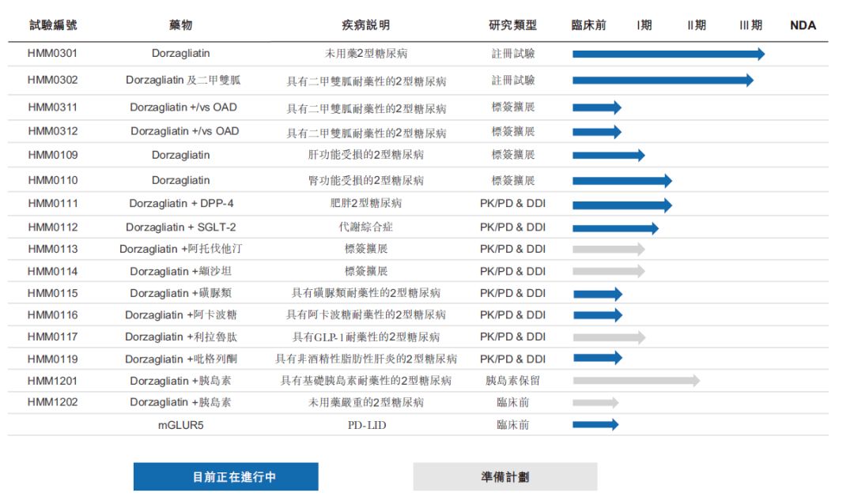The width and height of the screenshot is (854, 504).
Task: Click HMM0301 註冊試驗 study type cell
Action: (512, 54)
